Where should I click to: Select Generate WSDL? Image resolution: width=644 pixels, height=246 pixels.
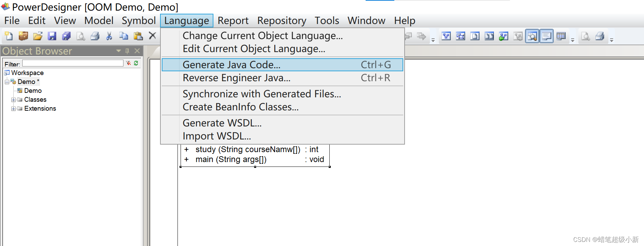[282, 123]
